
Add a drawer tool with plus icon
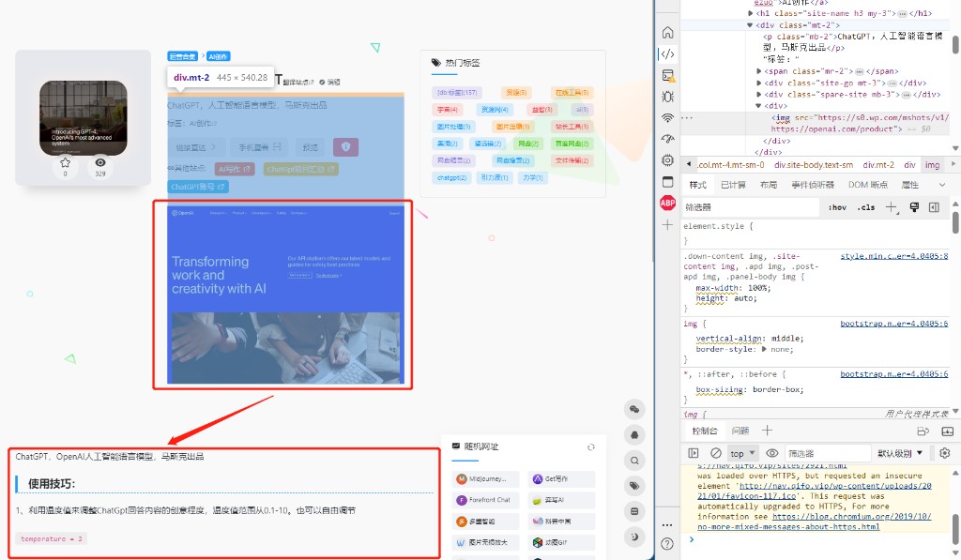767,431
